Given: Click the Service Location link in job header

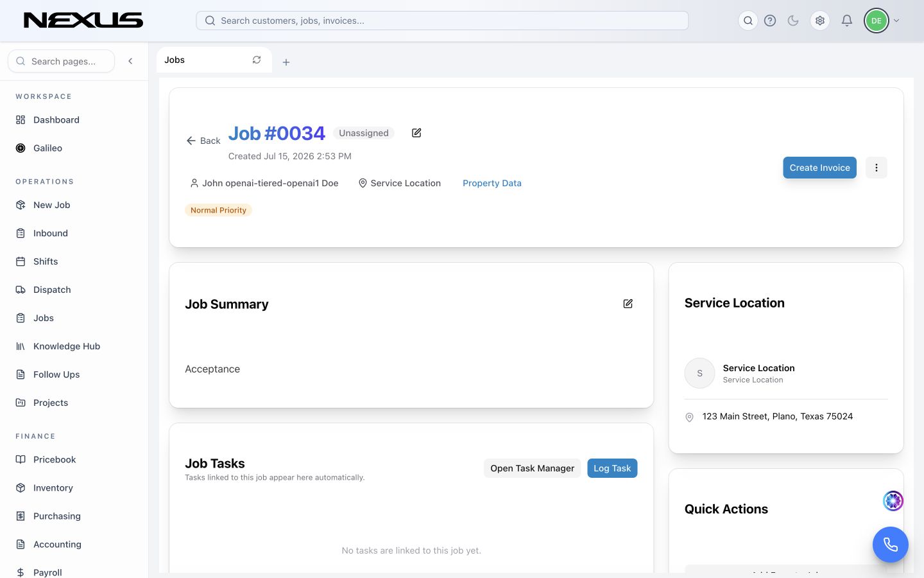Looking at the screenshot, I should [399, 183].
